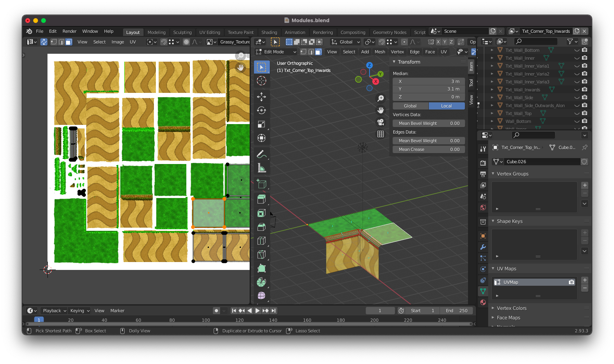
Task: Activate the Rotate tool
Action: 261,110
